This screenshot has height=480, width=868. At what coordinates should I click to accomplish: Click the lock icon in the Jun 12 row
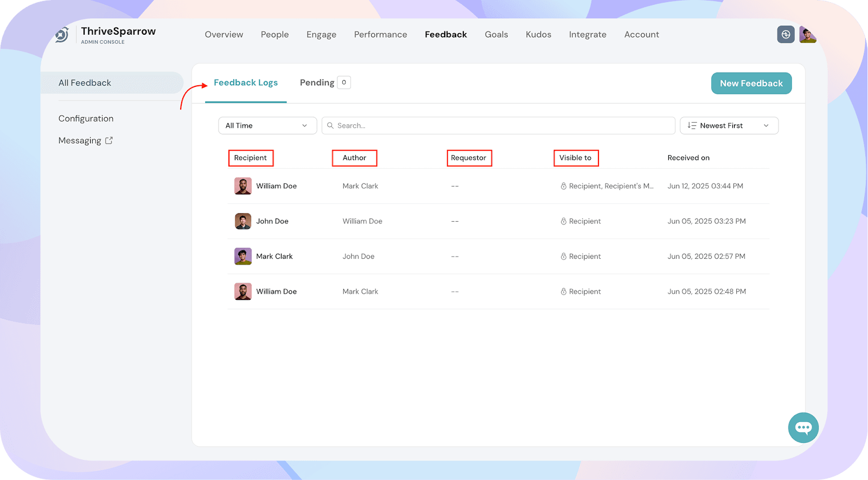(564, 186)
